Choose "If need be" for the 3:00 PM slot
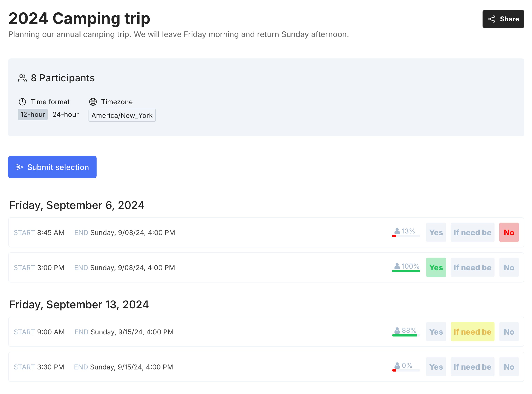 click(472, 267)
